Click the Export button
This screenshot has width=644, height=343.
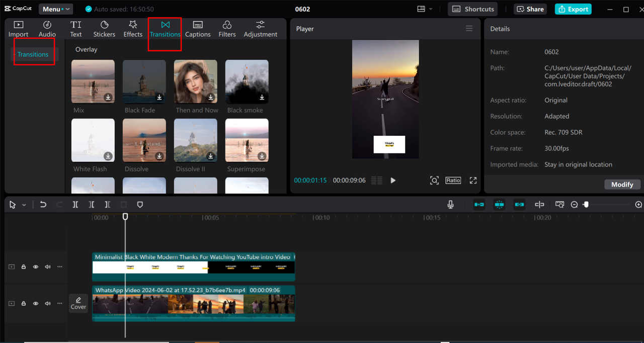573,9
